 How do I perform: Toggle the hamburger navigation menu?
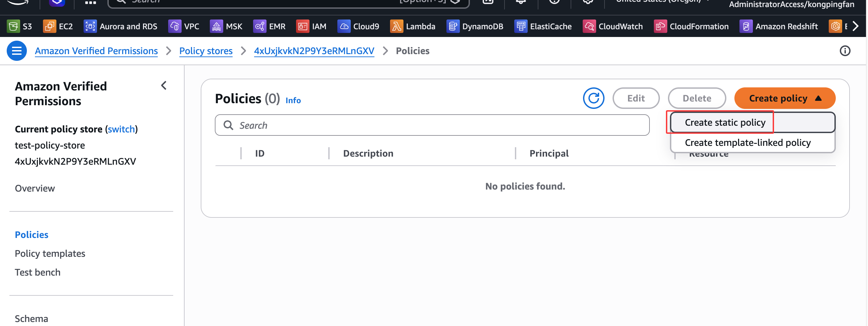[x=16, y=51]
